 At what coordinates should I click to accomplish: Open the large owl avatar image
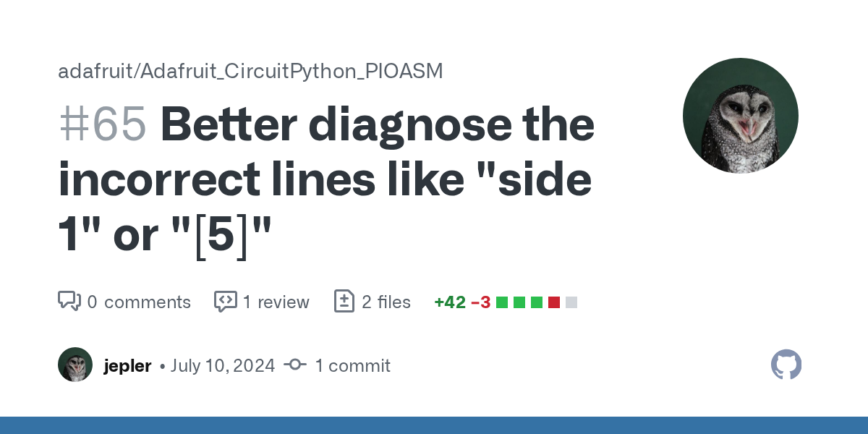pos(741,116)
